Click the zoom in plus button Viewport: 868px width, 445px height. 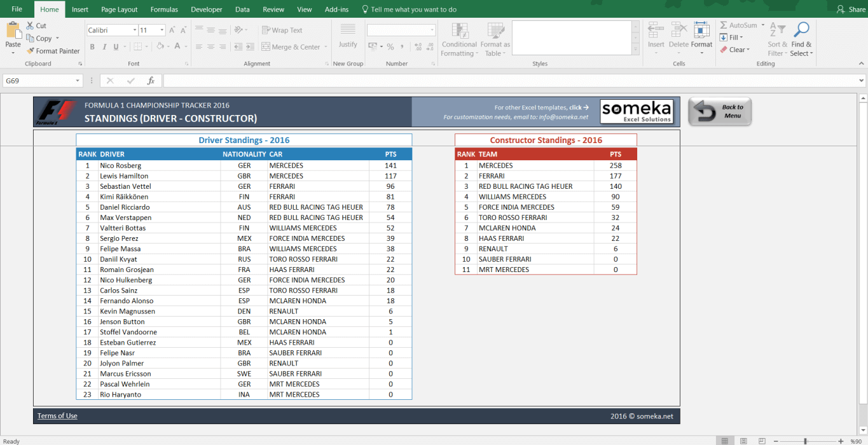841,441
